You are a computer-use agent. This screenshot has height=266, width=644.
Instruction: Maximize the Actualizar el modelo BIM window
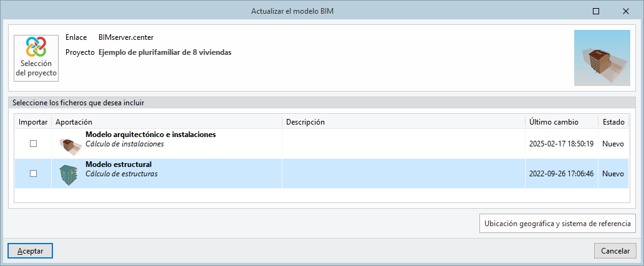pos(596,11)
